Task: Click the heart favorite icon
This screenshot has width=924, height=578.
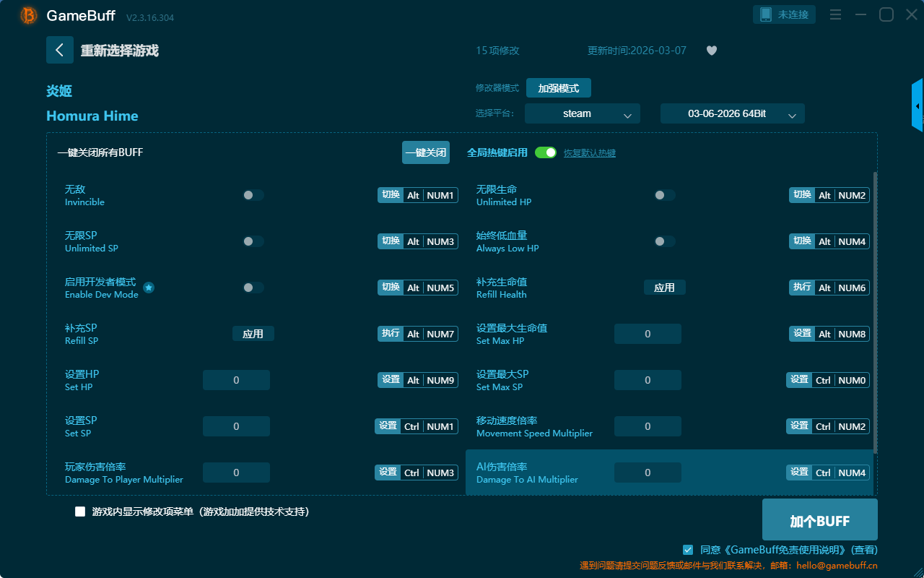Action: click(711, 51)
